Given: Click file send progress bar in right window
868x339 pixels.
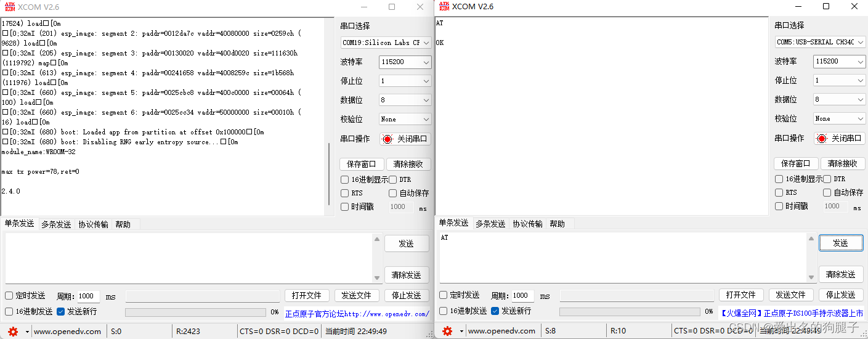Looking at the screenshot, I should click(630, 312).
